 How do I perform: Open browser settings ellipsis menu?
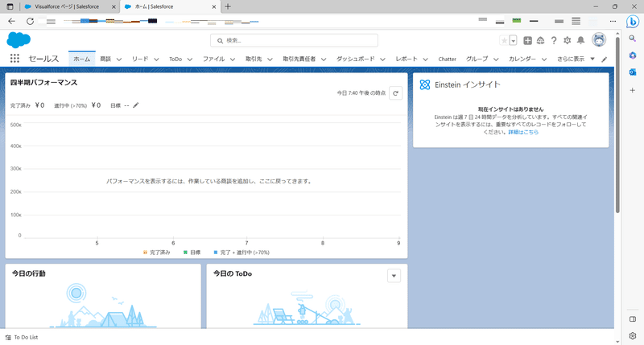[x=613, y=21]
